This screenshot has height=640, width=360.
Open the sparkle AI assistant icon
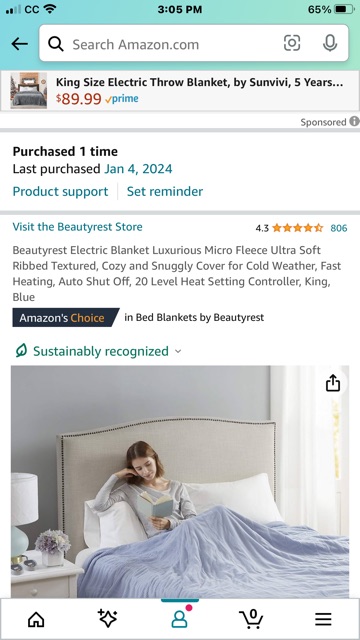[x=108, y=619]
